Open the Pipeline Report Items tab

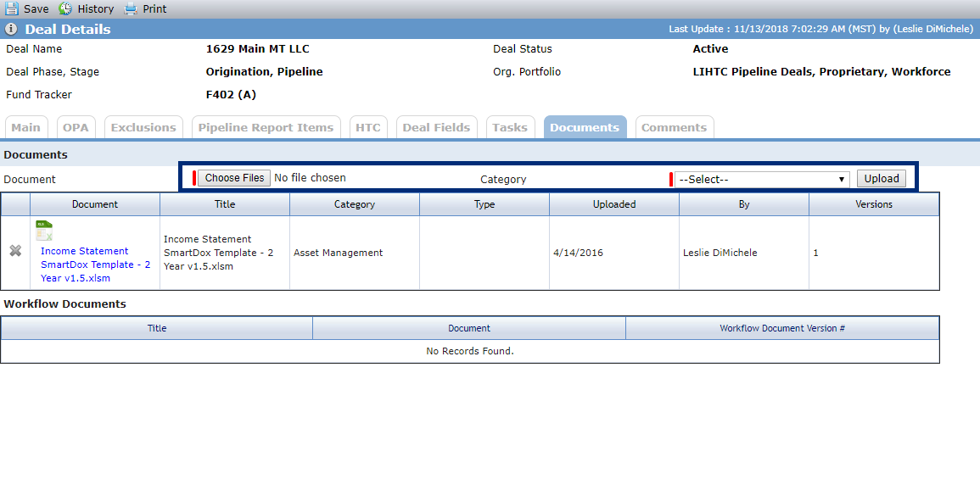266,127
